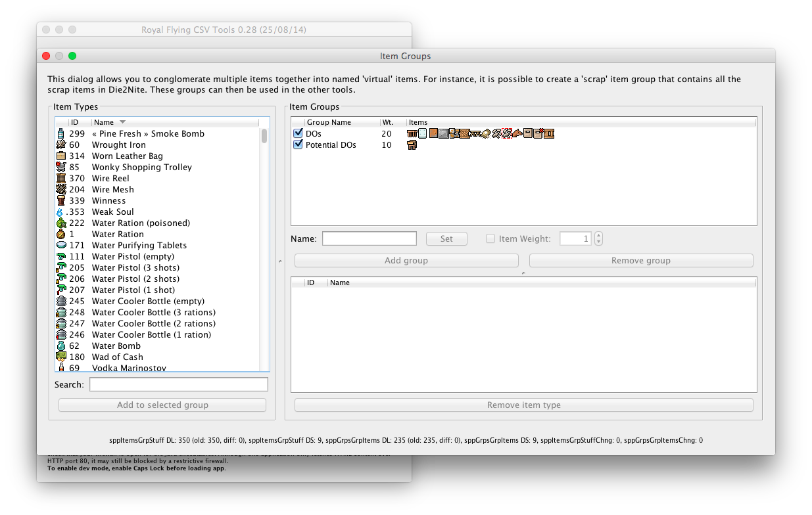The width and height of the screenshot is (812, 515).
Task: Click the Water Cooler Bottle (3 rations) icon
Action: [61, 312]
